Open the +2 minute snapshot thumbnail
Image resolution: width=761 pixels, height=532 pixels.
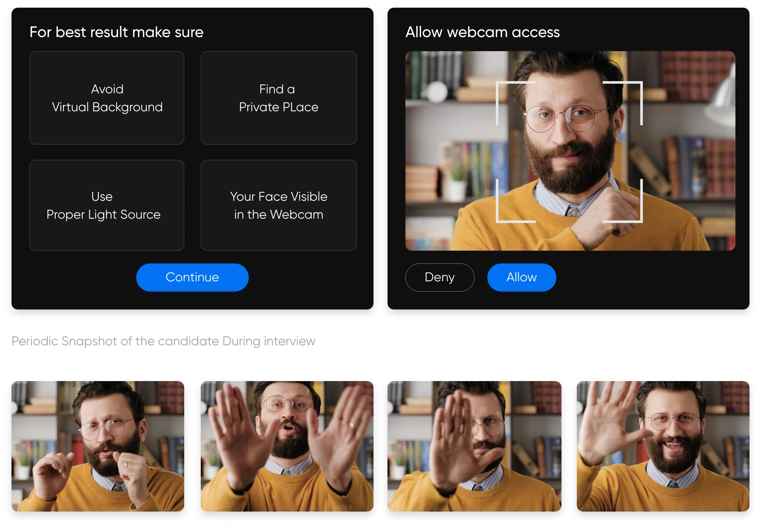(x=474, y=446)
